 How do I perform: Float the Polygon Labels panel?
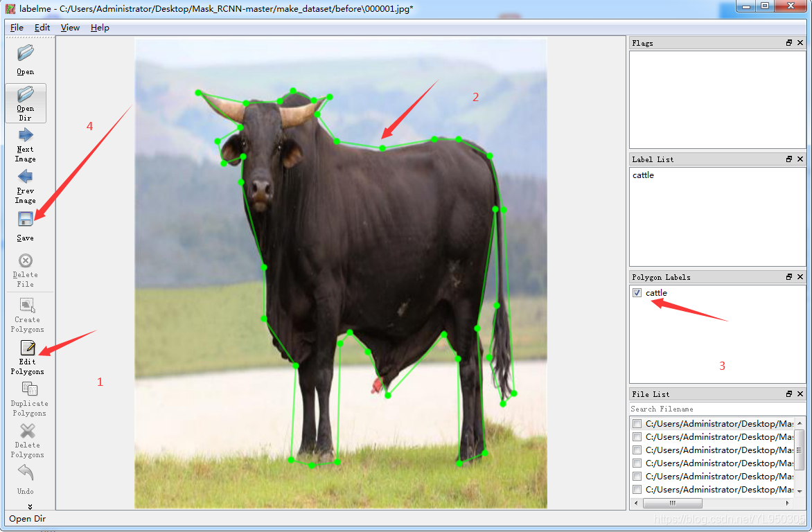pyautogui.click(x=788, y=277)
